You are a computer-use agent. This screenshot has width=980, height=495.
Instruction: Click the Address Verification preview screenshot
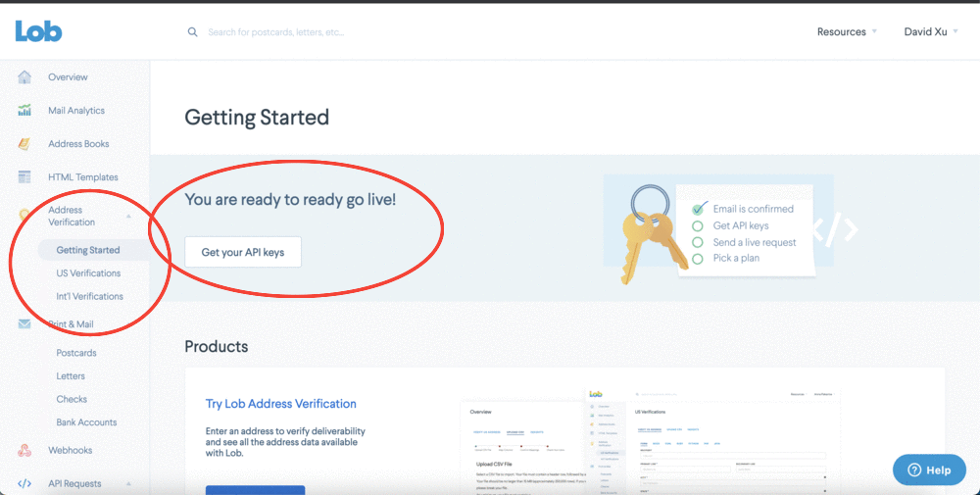[x=650, y=440]
